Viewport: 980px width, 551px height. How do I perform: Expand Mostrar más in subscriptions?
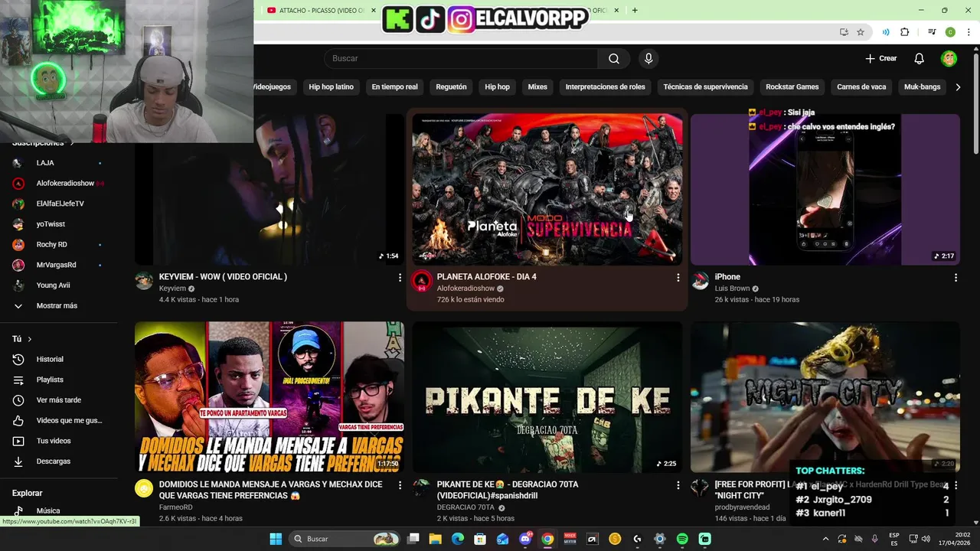pos(57,305)
